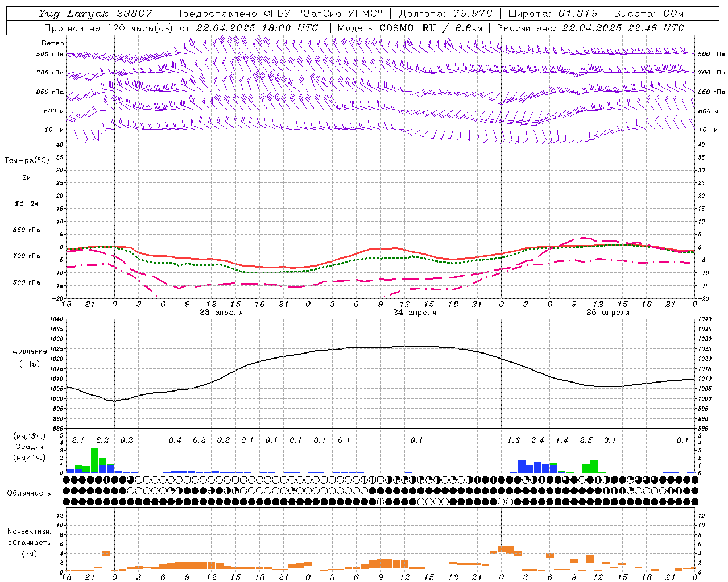Image resolution: width=728 pixels, height=582 pixels.
Task: Click the 500 гПа temperature legend dashed line
Action: [x=25, y=289]
